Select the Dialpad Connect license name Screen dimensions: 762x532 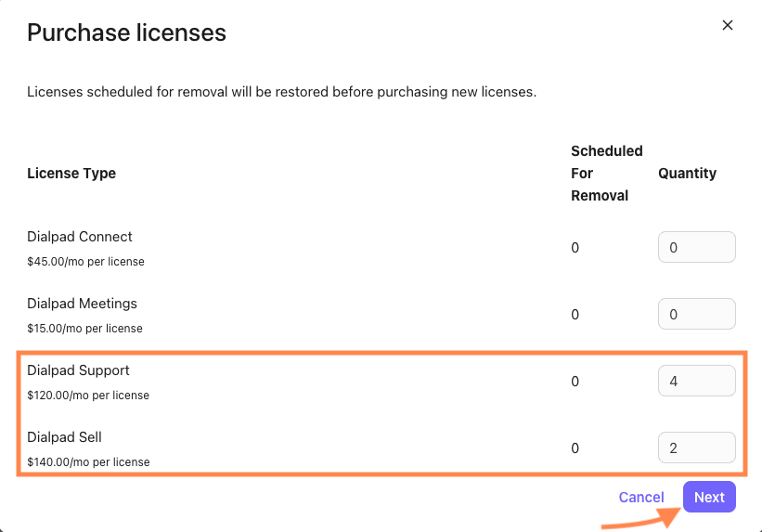click(80, 237)
